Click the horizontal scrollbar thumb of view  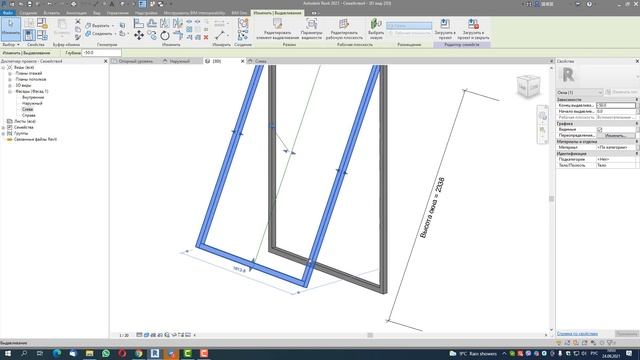pos(370,335)
